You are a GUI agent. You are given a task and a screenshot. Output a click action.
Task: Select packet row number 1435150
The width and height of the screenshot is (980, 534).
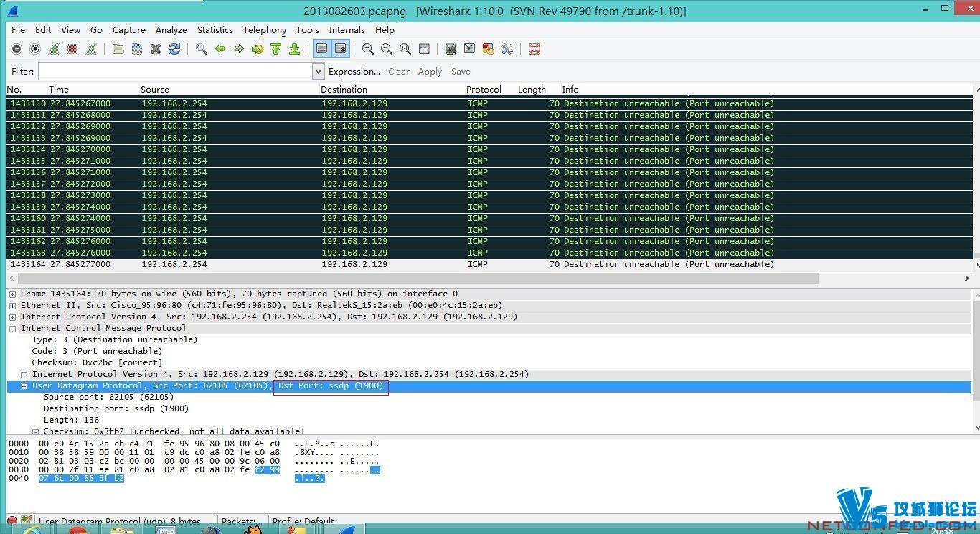coord(489,103)
